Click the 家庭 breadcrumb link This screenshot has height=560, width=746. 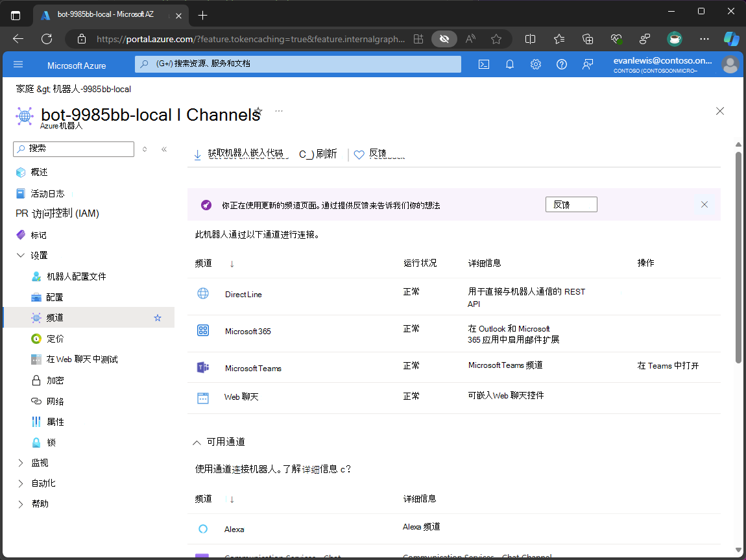click(25, 89)
